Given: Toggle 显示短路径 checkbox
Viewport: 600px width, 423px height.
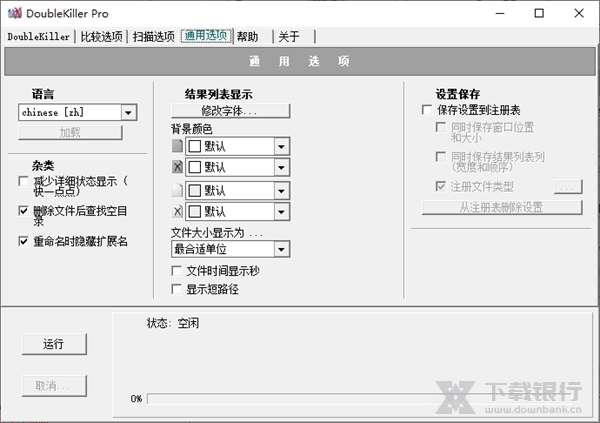Looking at the screenshot, I should [x=178, y=289].
